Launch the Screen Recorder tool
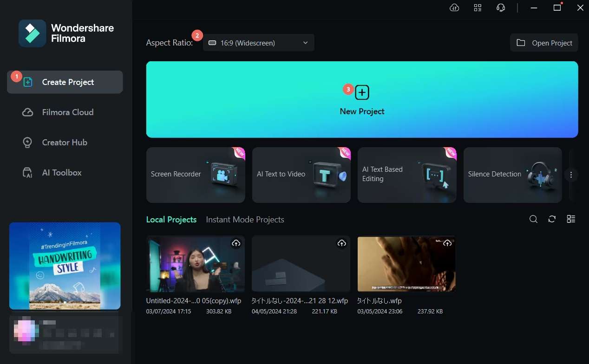The height and width of the screenshot is (364, 589). 196,175
